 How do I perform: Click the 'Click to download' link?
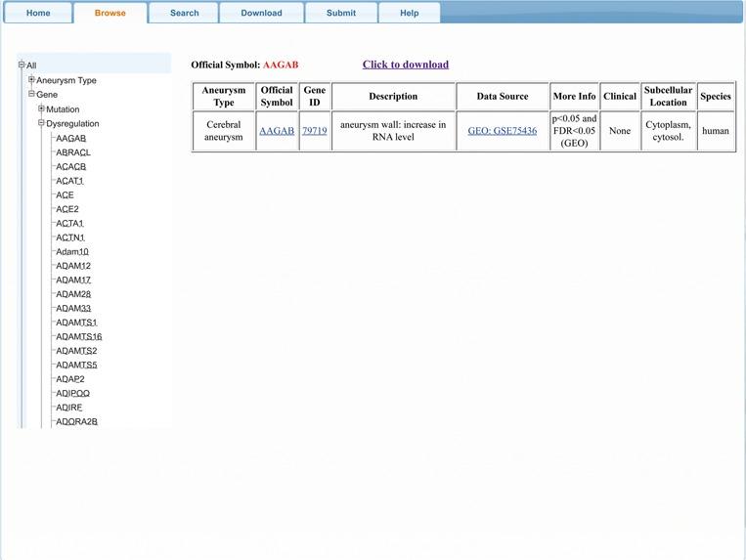point(405,65)
